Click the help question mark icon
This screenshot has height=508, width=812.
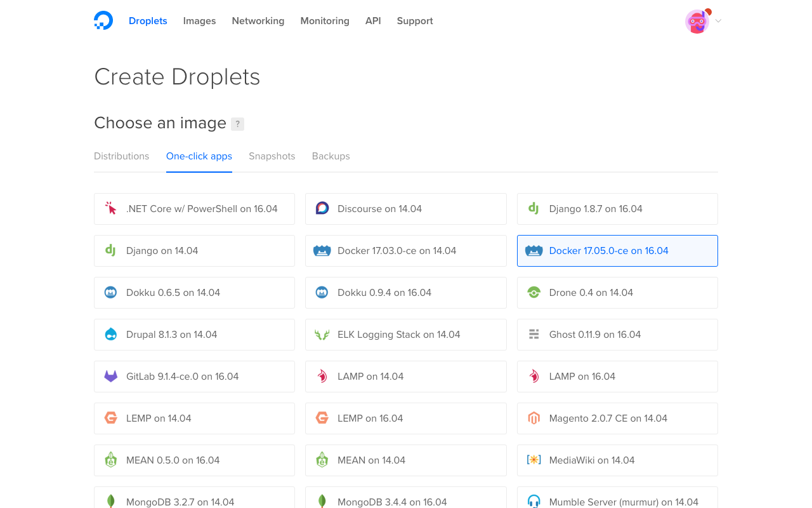237,124
